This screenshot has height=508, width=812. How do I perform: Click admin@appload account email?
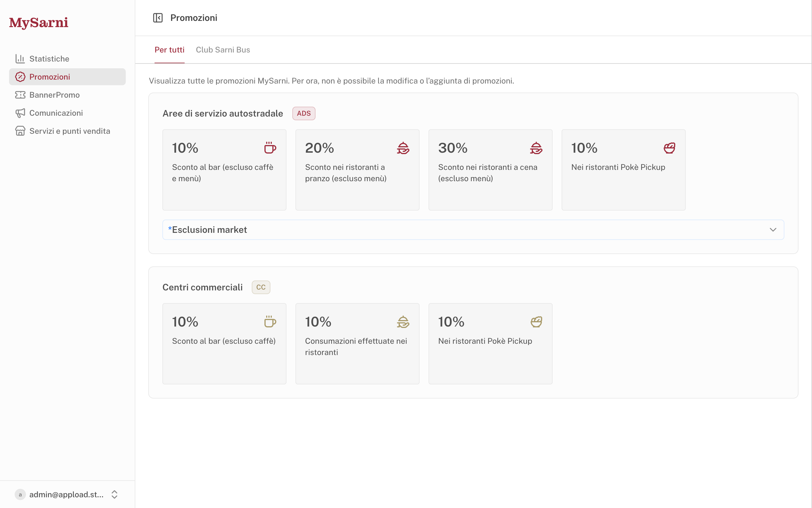point(67,494)
